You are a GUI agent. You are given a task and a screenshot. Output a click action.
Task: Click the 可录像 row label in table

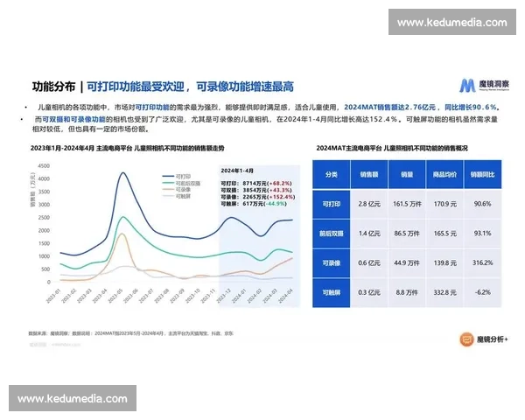332,262
